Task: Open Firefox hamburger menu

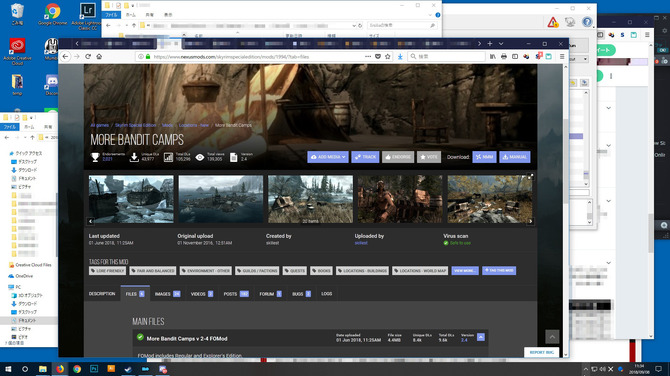Action: pos(562,56)
